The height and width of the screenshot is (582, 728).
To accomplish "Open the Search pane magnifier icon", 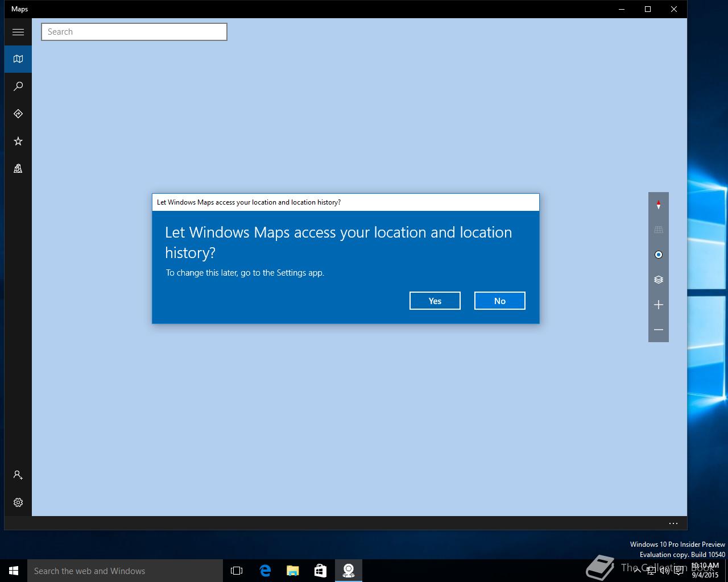I will [x=18, y=86].
